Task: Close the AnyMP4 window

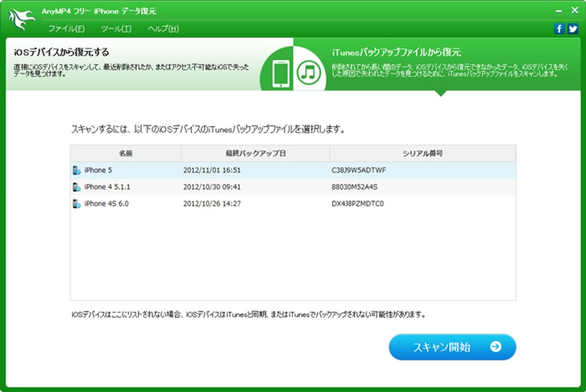Action: click(x=575, y=10)
